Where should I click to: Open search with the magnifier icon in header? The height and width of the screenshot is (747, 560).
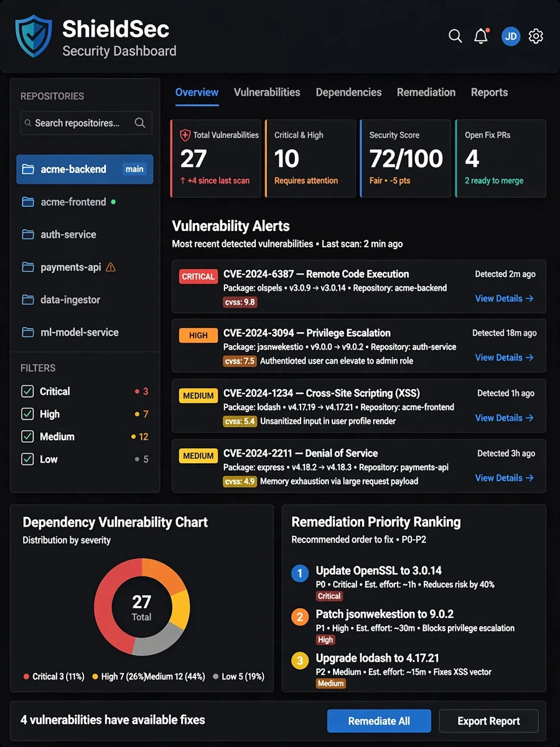tap(455, 36)
